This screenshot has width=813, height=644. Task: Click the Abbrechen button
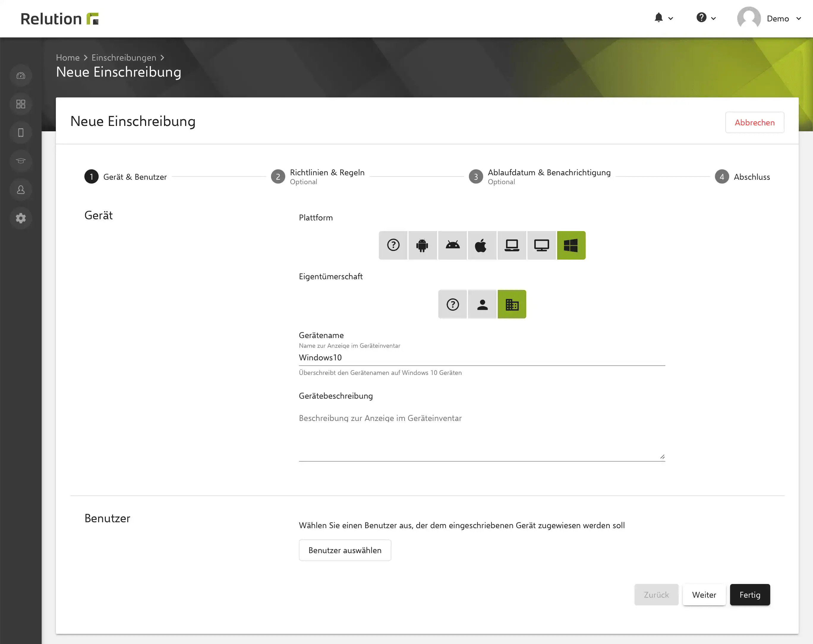(754, 123)
